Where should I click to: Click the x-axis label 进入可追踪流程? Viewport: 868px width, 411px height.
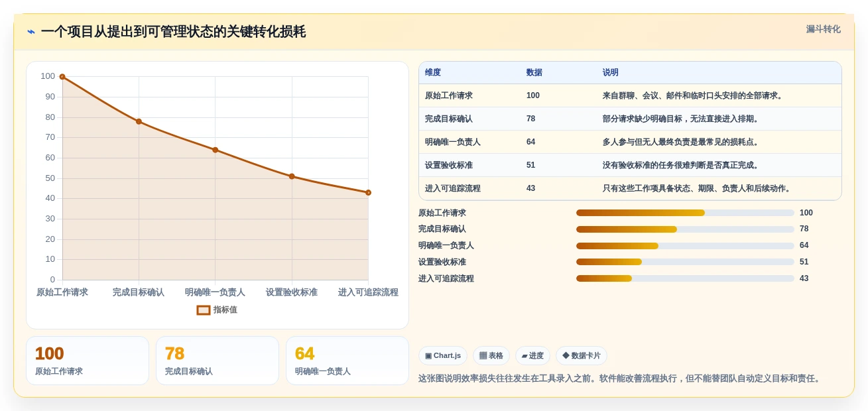pos(368,292)
